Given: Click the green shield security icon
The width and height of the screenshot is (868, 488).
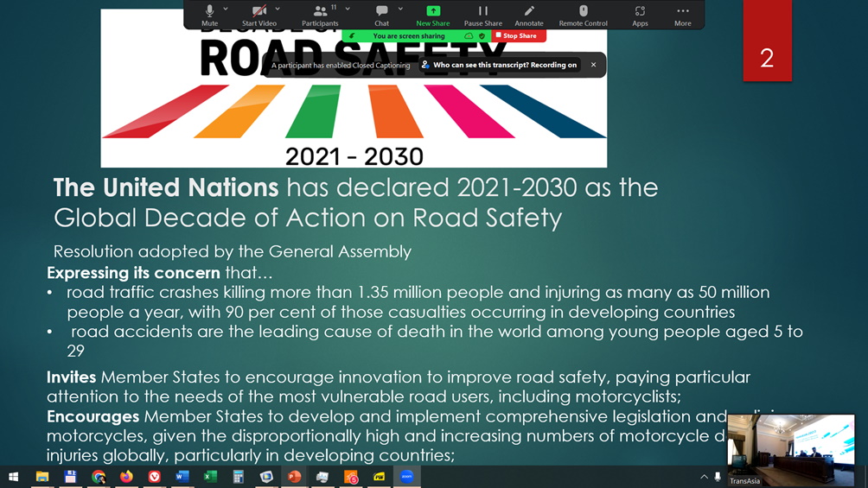Looking at the screenshot, I should pyautogui.click(x=482, y=36).
